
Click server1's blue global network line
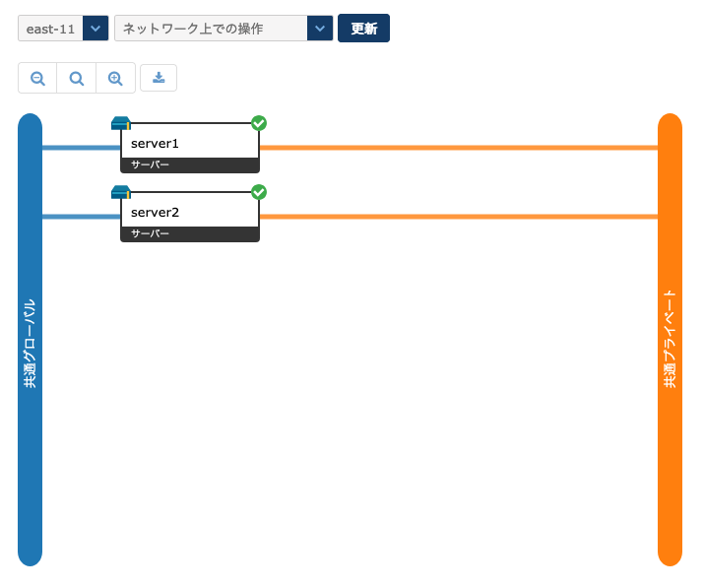81,148
